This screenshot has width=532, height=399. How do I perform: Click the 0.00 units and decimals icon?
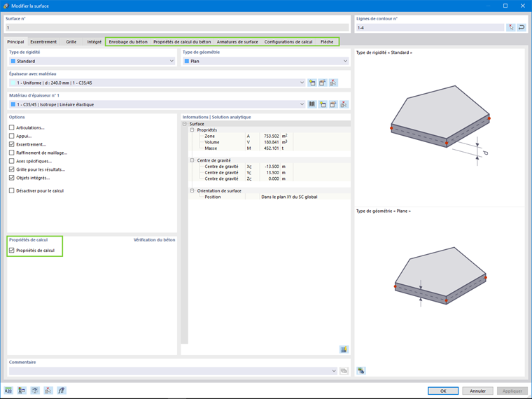pyautogui.click(x=8, y=391)
